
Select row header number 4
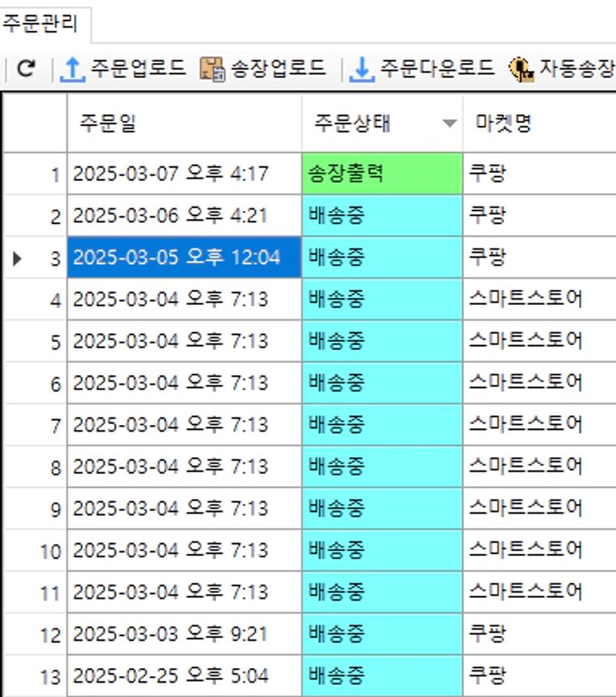coord(36,300)
